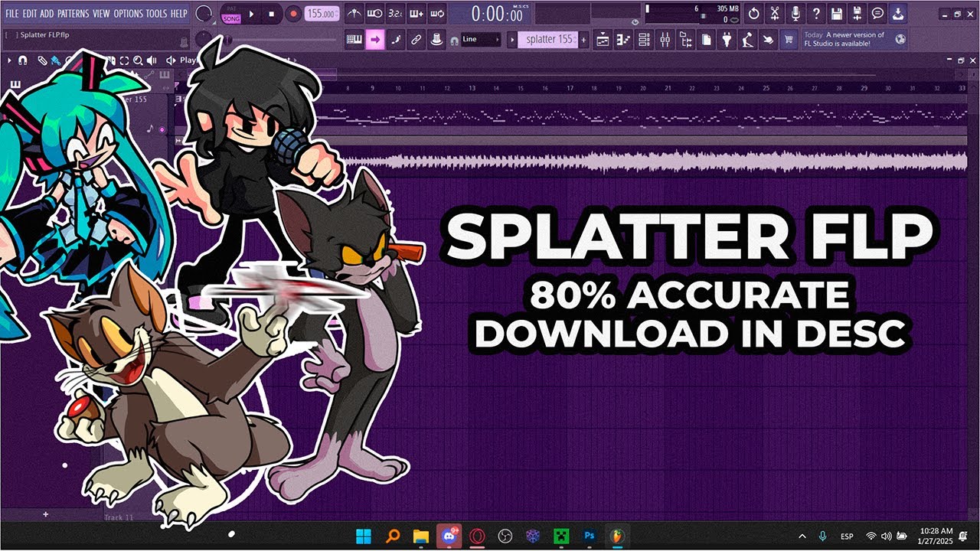Open the ADD menu

pos(47,14)
